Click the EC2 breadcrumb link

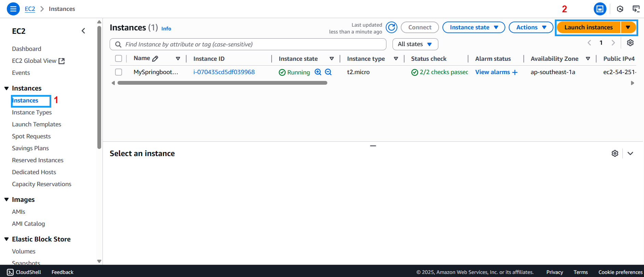tap(30, 9)
